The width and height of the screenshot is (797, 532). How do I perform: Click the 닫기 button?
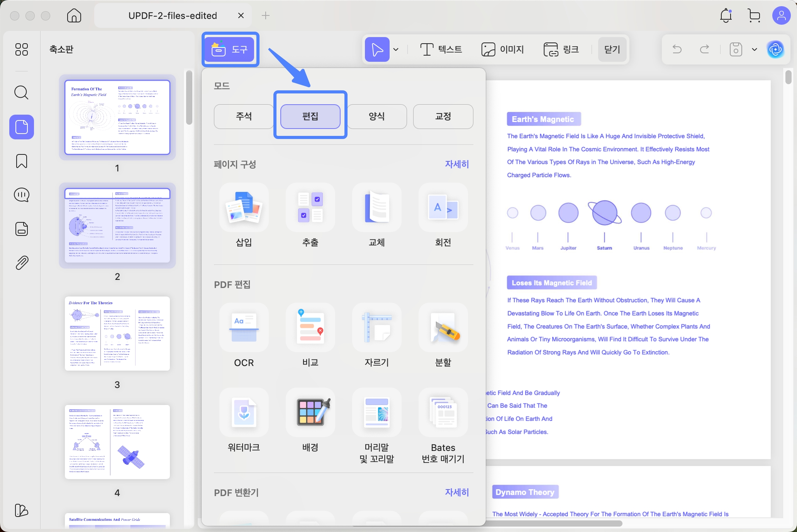point(612,49)
